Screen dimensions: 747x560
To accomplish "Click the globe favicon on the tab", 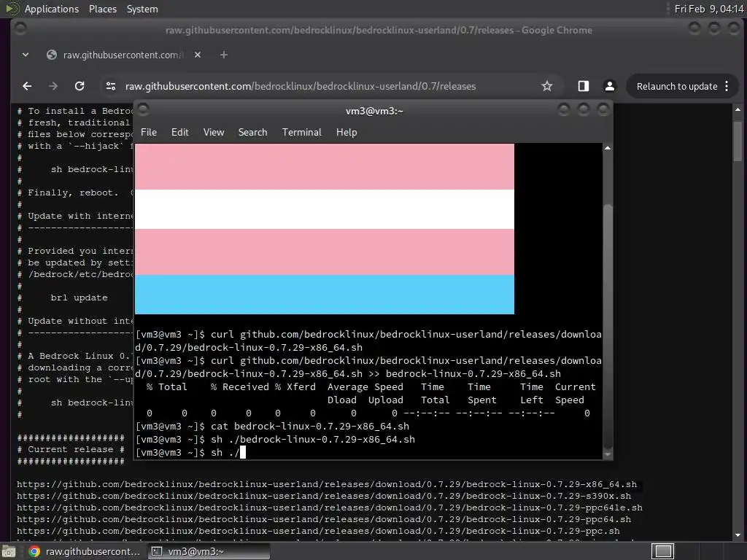I will coord(52,55).
